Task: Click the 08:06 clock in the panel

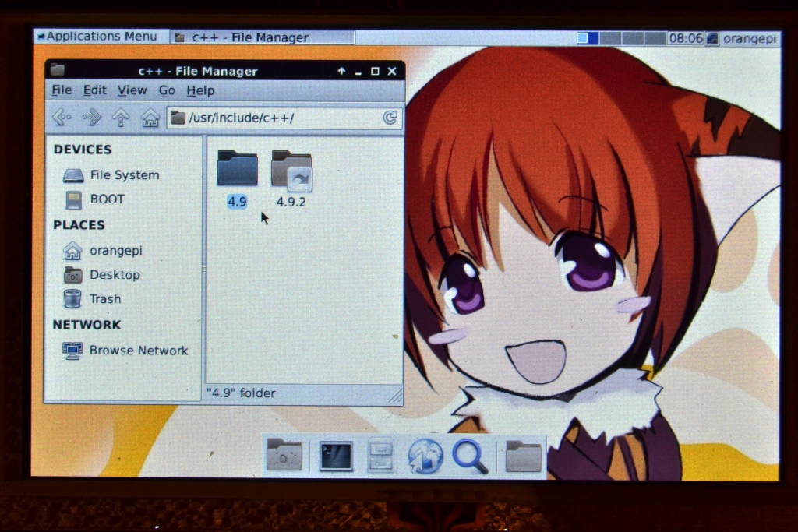Action: pyautogui.click(x=686, y=38)
